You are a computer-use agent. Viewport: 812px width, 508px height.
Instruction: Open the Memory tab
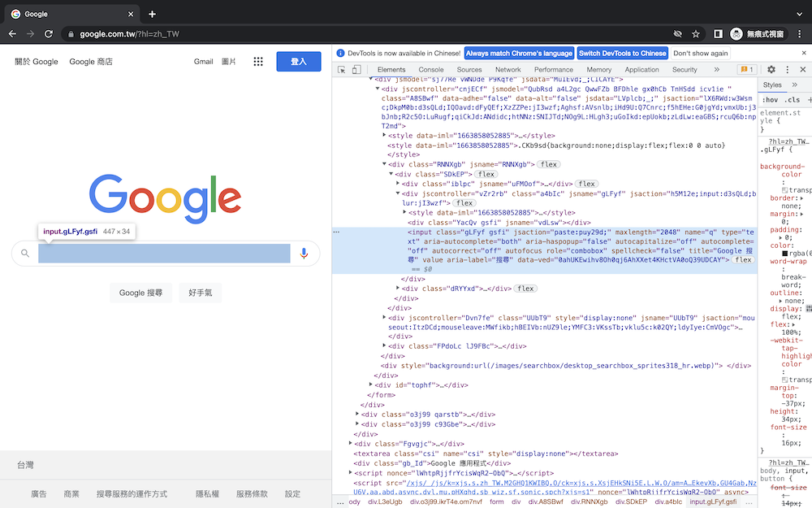[599, 69]
